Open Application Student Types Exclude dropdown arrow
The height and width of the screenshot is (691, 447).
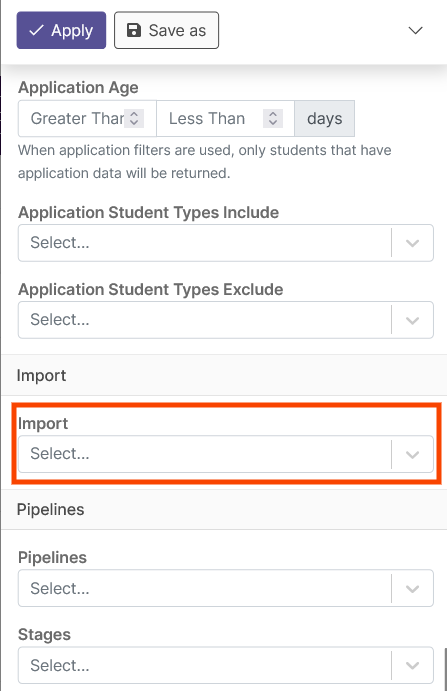click(x=412, y=320)
